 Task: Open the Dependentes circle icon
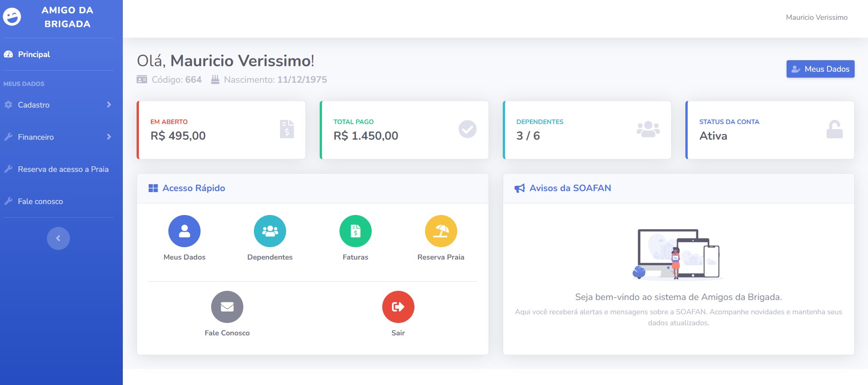(270, 231)
